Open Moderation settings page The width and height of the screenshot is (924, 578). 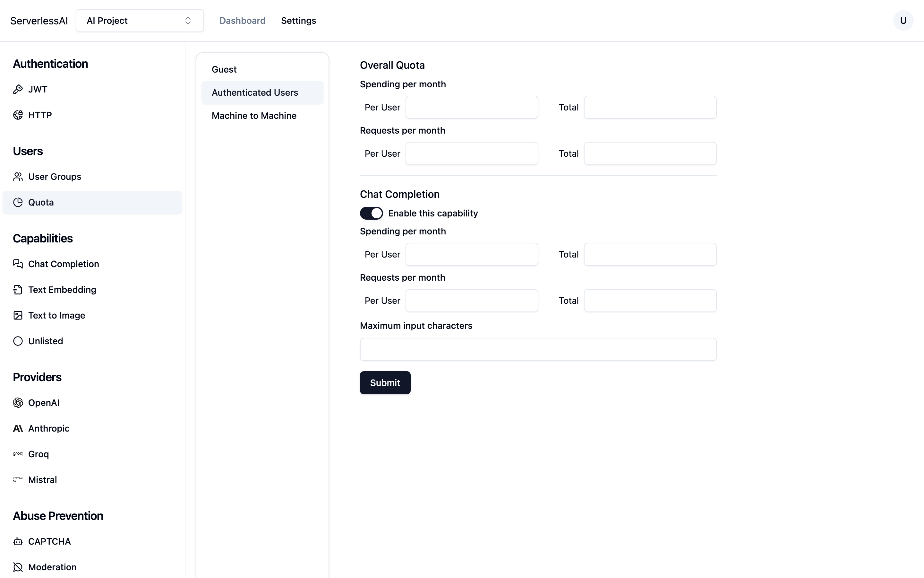pyautogui.click(x=92, y=567)
